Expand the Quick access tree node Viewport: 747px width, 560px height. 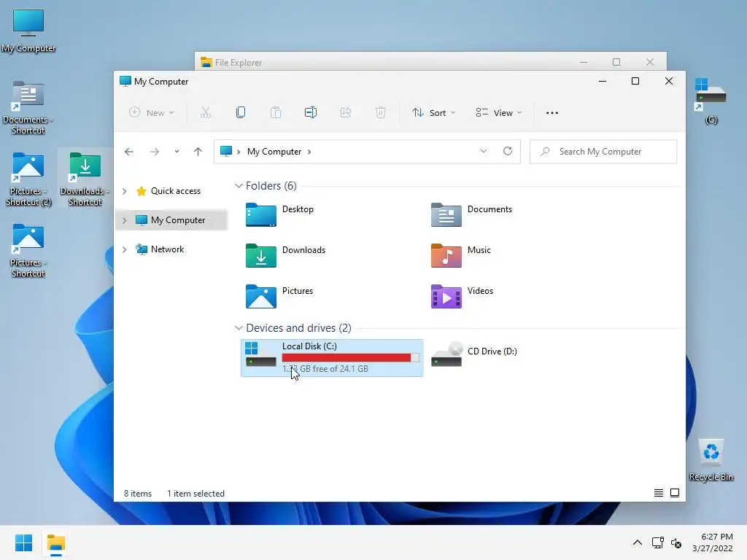[x=124, y=191]
